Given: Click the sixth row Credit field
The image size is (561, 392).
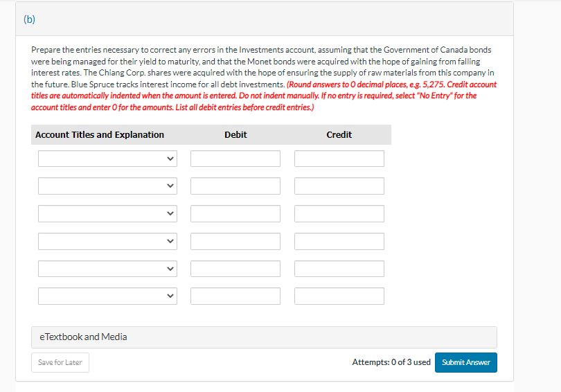Looking at the screenshot, I should 339,296.
